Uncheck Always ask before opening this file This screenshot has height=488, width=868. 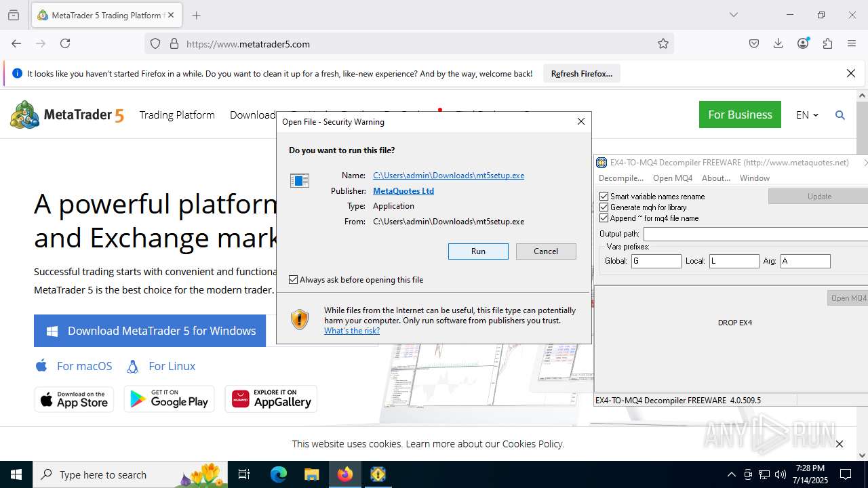click(294, 279)
